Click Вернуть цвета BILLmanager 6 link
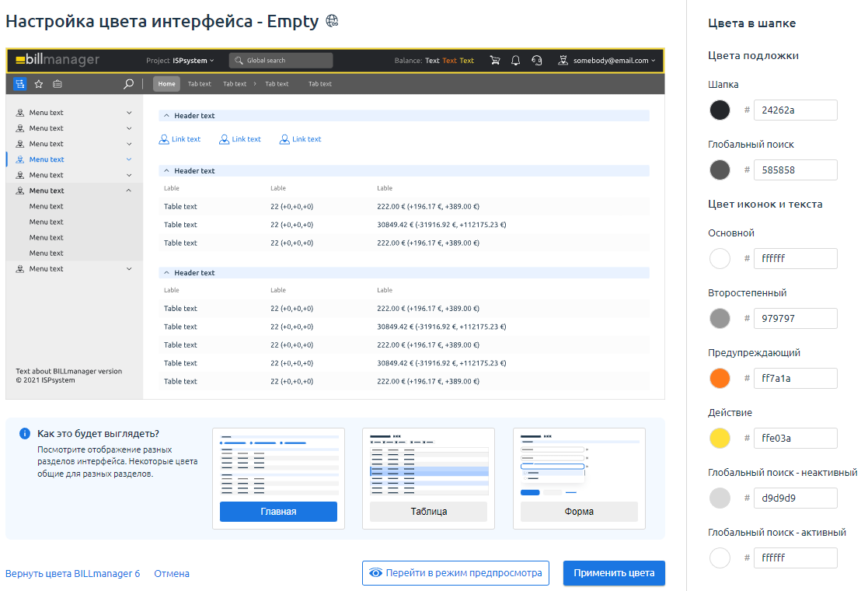The width and height of the screenshot is (868, 591). (72, 574)
